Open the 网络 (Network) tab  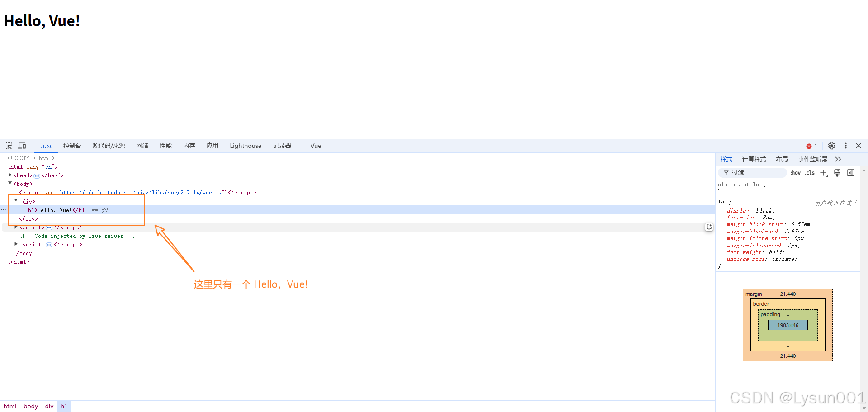coord(142,146)
